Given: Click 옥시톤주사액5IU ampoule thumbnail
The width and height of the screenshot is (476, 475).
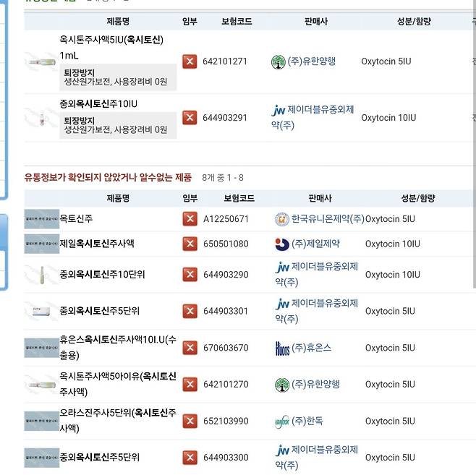Looking at the screenshot, I should (41, 62).
